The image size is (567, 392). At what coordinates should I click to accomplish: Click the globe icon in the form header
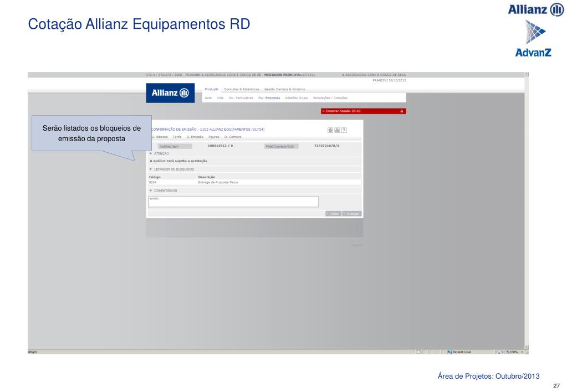coord(330,130)
